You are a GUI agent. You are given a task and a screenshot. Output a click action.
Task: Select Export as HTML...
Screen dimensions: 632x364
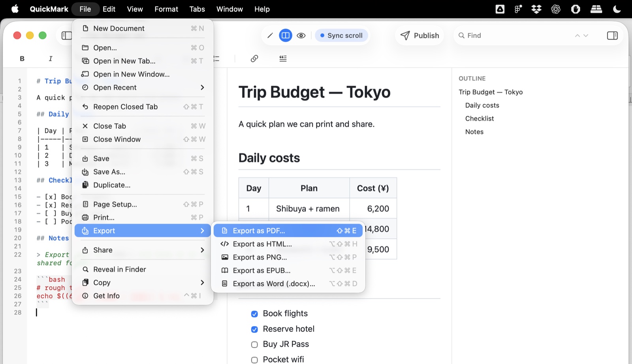tap(288, 244)
